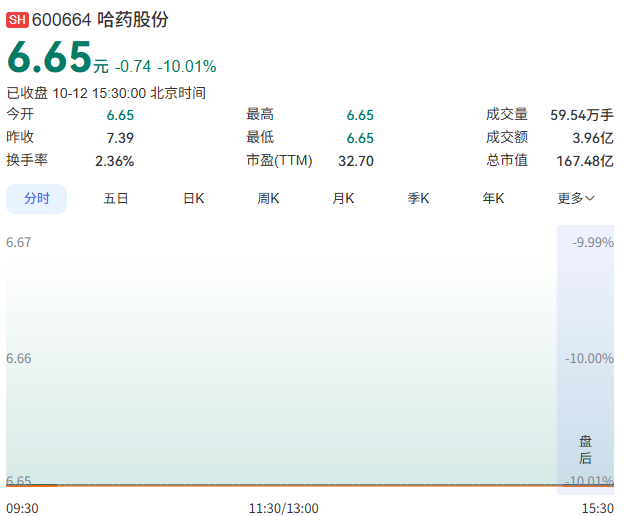Expand the 更多 more dropdown

pyautogui.click(x=576, y=198)
